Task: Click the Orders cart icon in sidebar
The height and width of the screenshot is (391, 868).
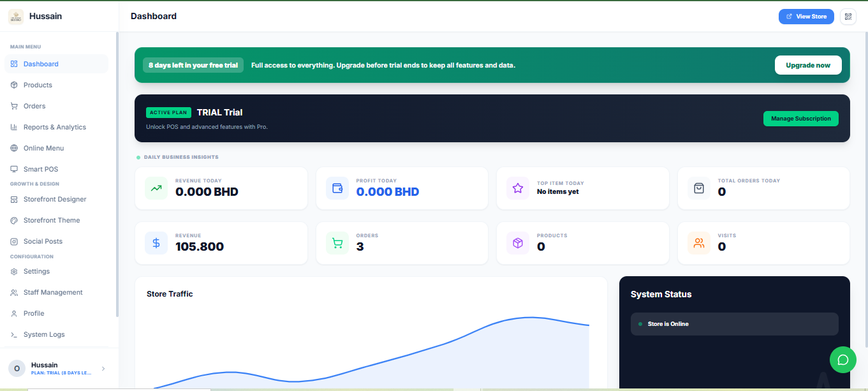Action: pos(14,106)
